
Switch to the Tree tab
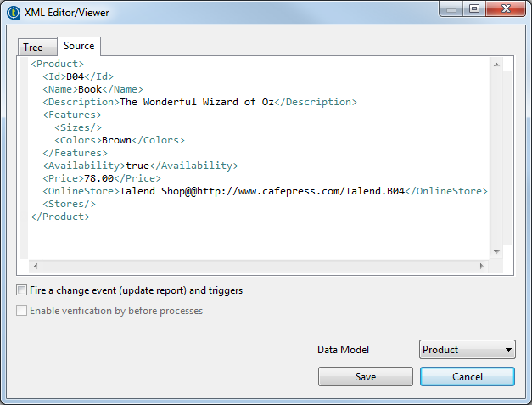[x=33, y=48]
